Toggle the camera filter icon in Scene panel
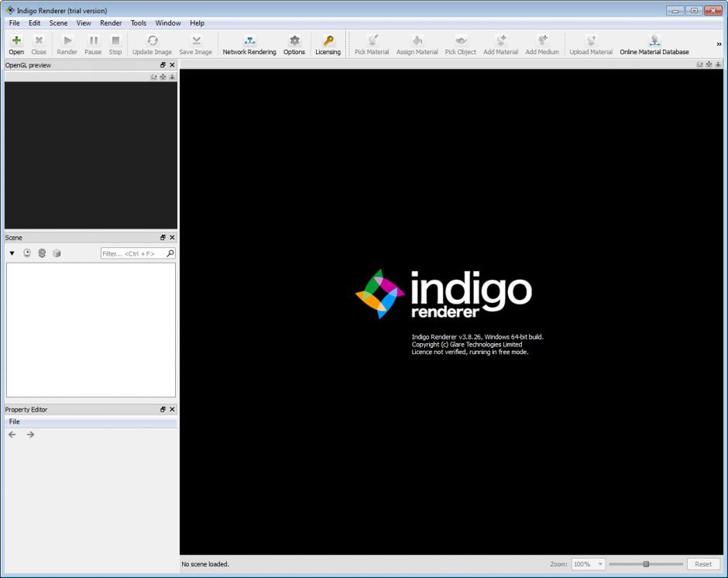The image size is (728, 578). 27,253
